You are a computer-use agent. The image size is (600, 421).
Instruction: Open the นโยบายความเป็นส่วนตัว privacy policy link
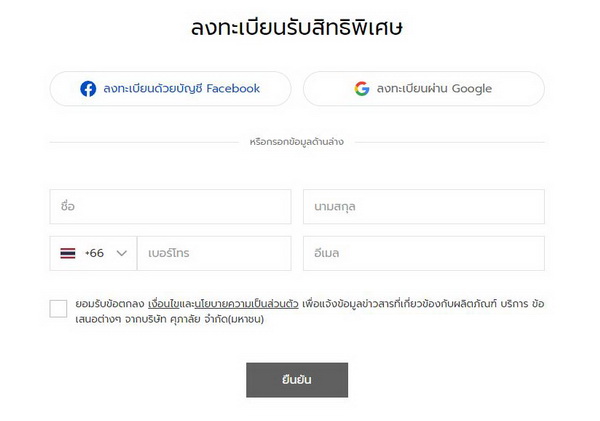tap(246, 304)
